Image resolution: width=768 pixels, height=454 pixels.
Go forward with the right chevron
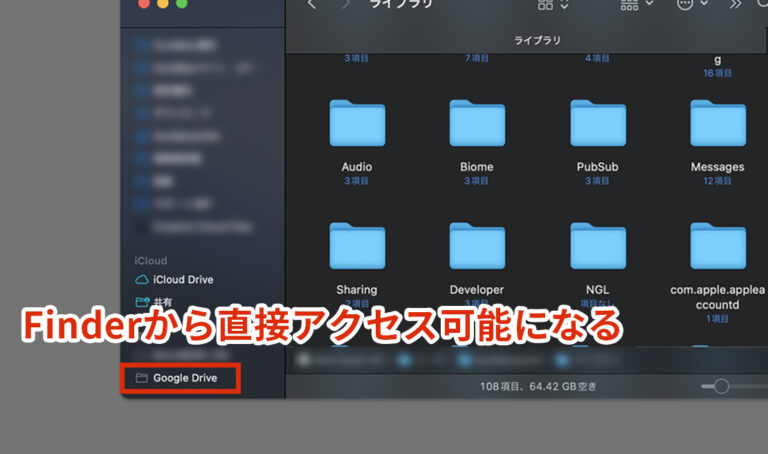[346, 4]
